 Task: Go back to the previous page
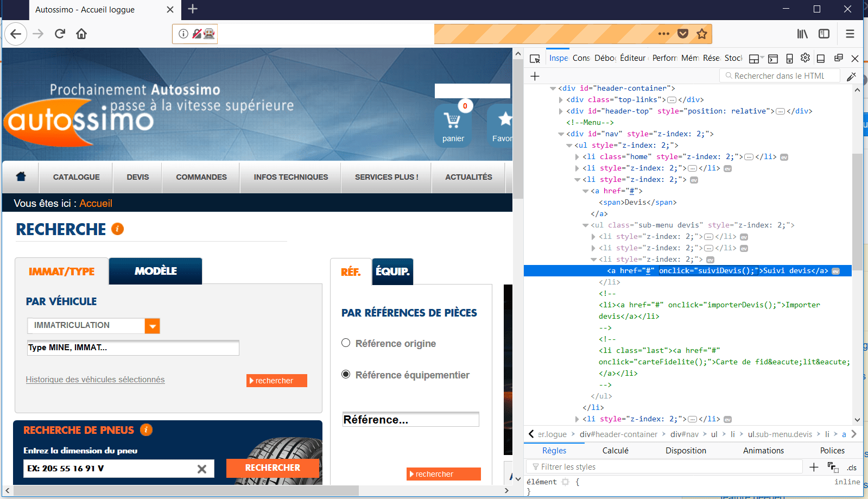coord(16,34)
